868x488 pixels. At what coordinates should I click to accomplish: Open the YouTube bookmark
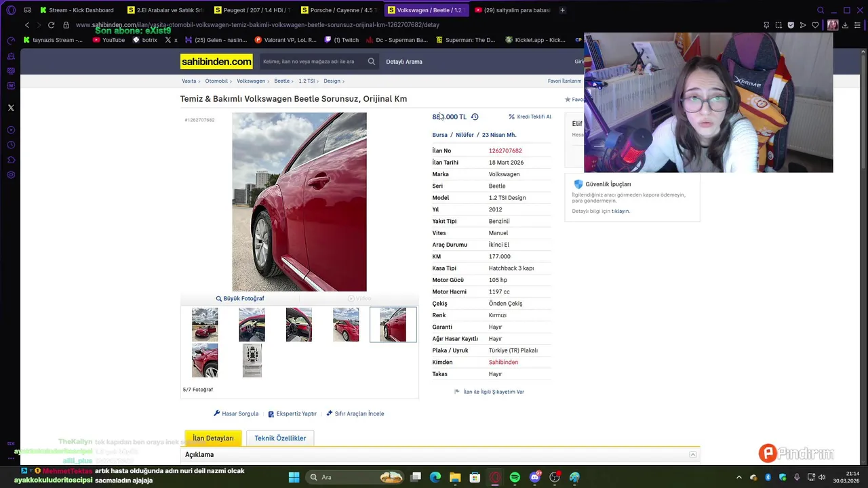click(108, 40)
